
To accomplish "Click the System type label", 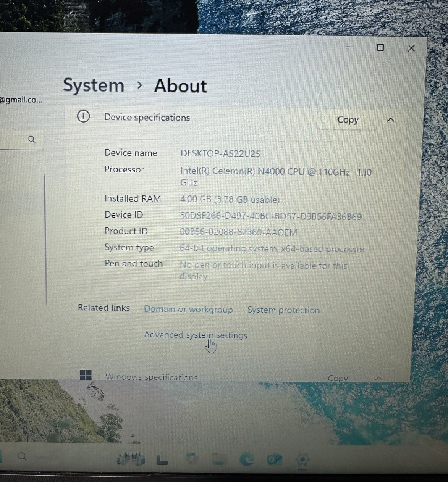I will [x=129, y=248].
